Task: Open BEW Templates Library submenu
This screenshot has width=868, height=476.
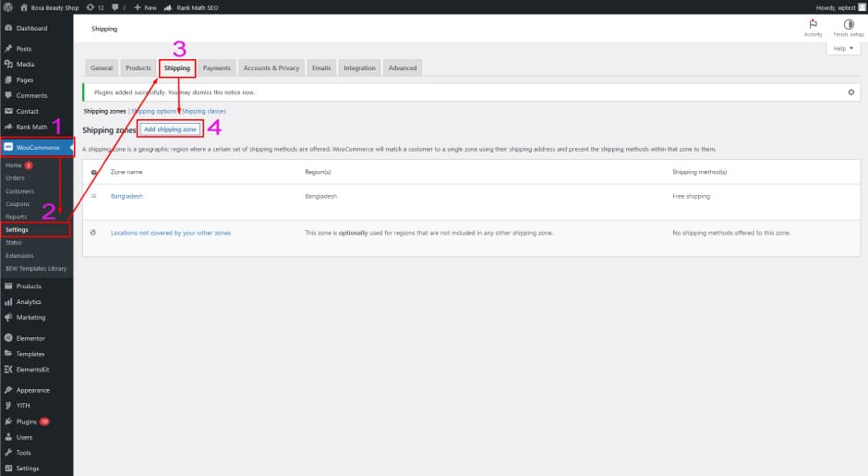Action: tap(37, 268)
